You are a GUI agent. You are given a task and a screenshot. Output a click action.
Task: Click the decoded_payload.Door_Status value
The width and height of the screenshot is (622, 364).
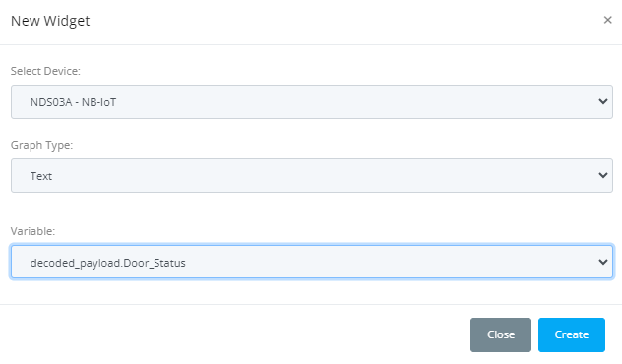tap(108, 263)
